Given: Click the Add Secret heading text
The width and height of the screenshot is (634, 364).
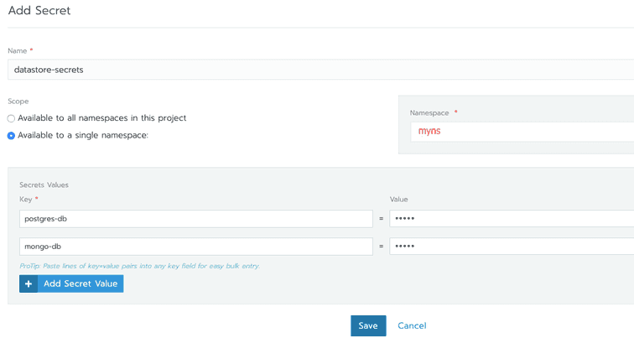Looking at the screenshot, I should (x=39, y=10).
